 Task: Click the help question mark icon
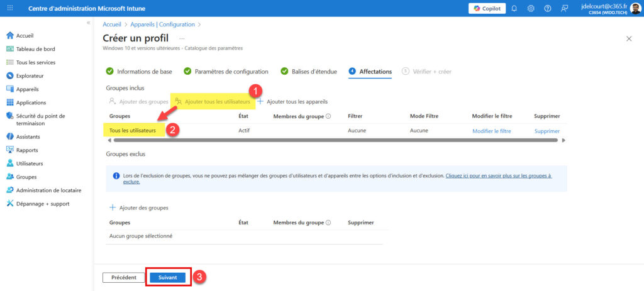click(547, 8)
